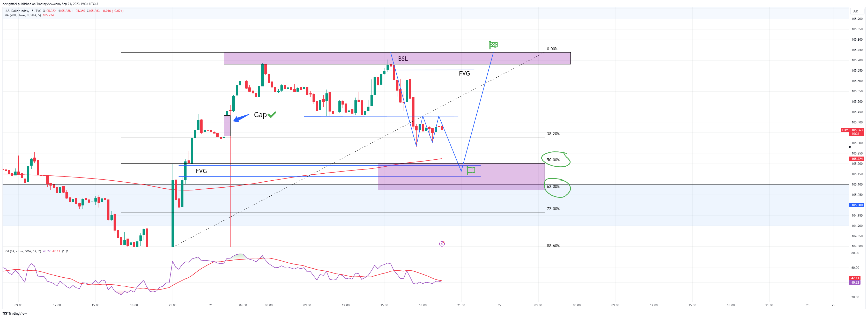Image resolution: width=868 pixels, height=318 pixels.
Task: Click the RSI indicator legend
Action: click(x=23, y=251)
